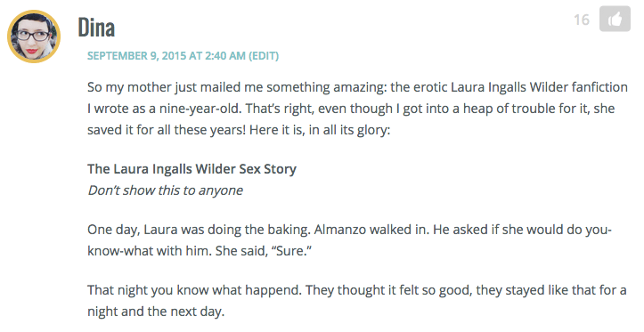Image resolution: width=644 pixels, height=332 pixels.
Task: Click the glasses on the avatar photo
Action: 34,36
